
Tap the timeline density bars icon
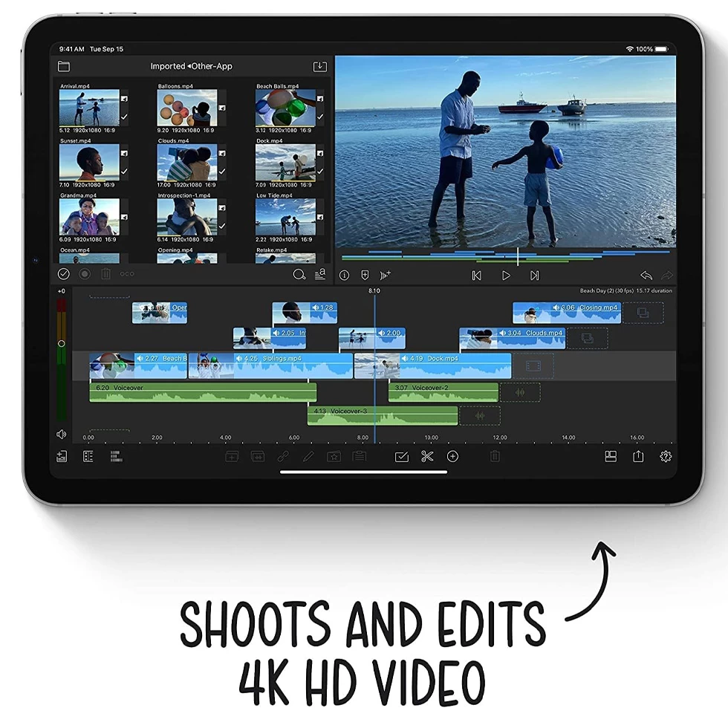[116, 456]
